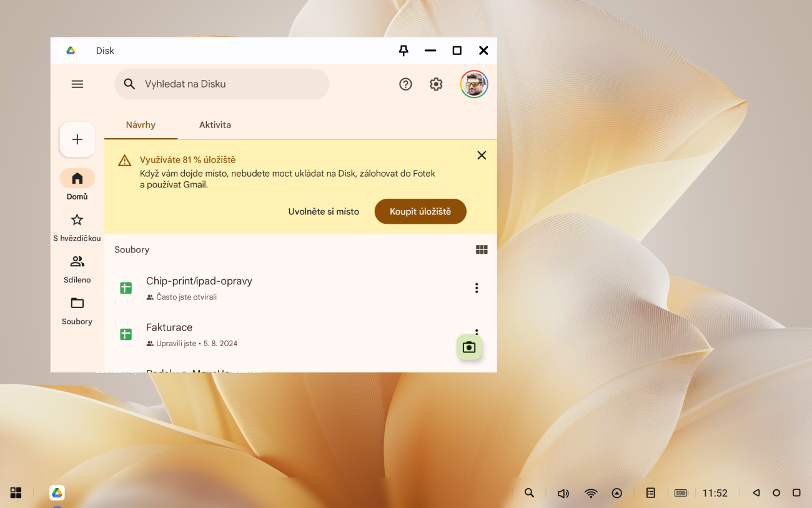The width and height of the screenshot is (812, 508).
Task: Pin the Disk window
Action: [x=404, y=51]
